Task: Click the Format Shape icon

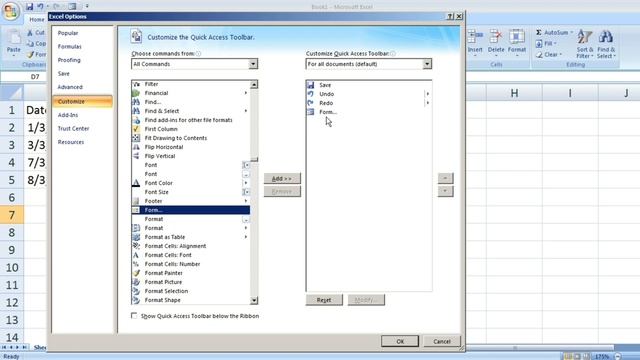Action: 136,300
